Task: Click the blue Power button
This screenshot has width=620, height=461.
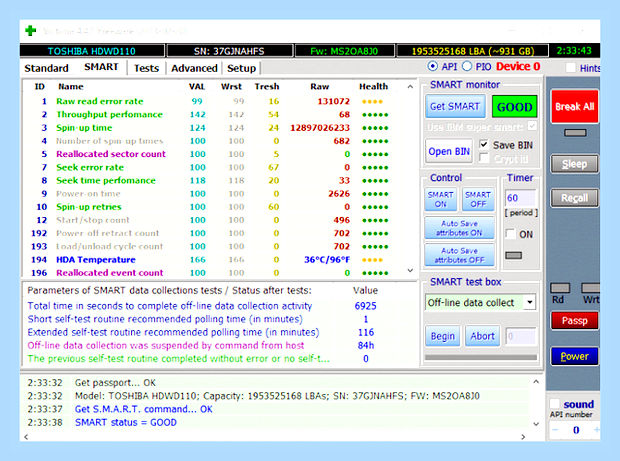Action: point(575,356)
